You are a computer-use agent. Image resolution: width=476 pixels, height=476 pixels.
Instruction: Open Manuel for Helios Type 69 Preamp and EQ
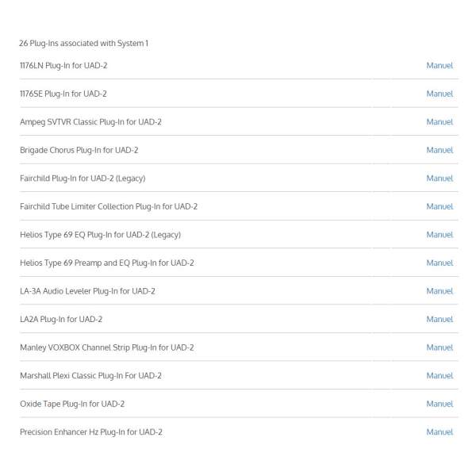point(440,263)
